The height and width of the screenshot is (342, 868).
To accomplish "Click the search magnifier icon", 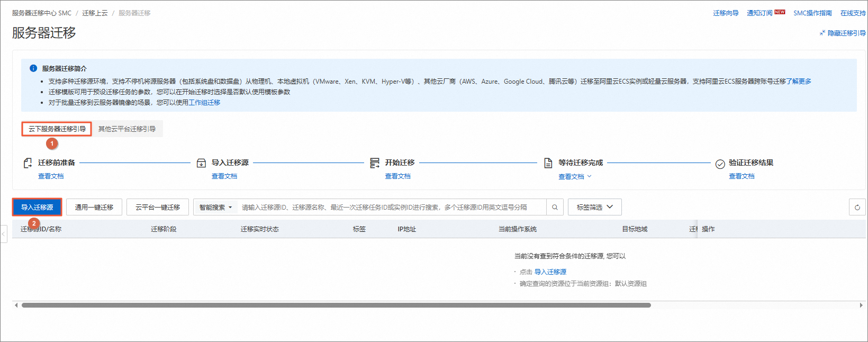I will (x=555, y=208).
